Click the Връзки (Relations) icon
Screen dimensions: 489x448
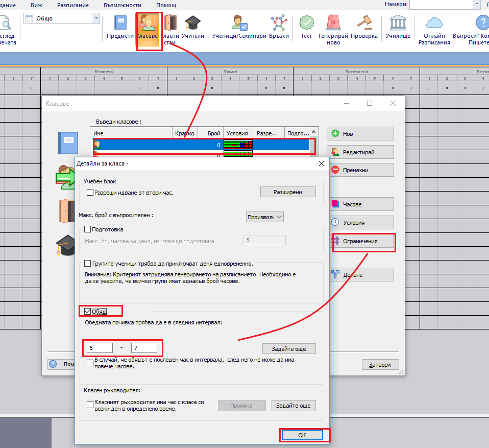tap(279, 24)
